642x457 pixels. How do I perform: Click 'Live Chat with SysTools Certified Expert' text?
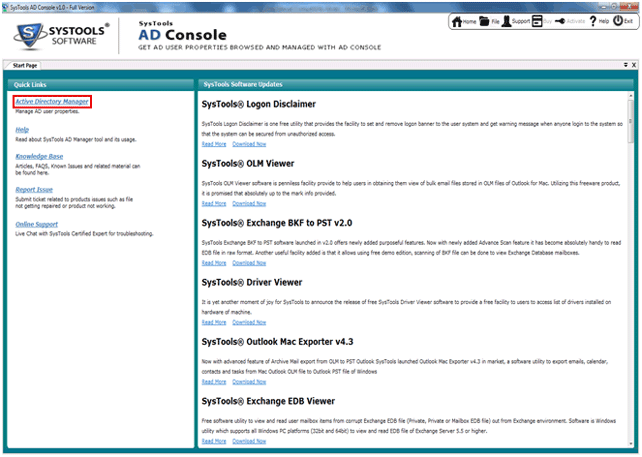(84, 234)
